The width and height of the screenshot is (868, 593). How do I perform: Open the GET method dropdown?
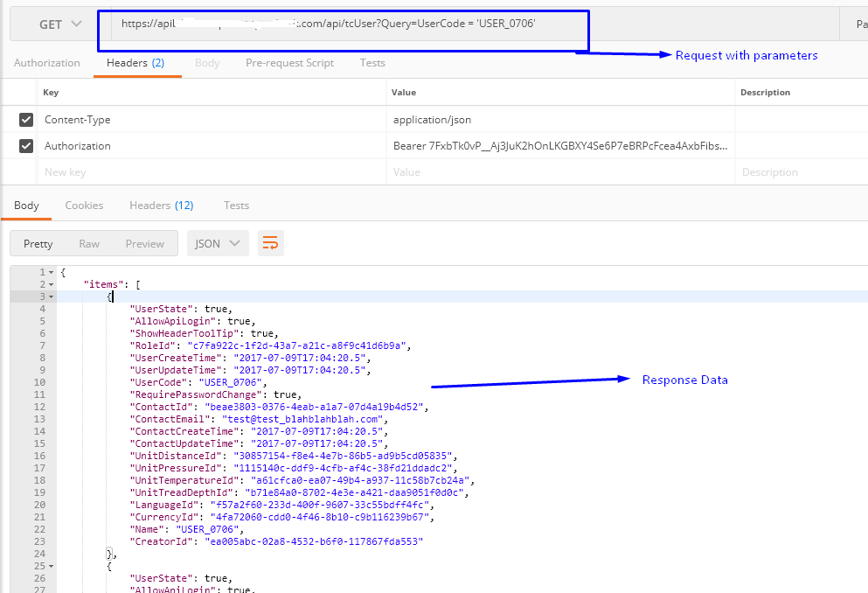[x=60, y=24]
